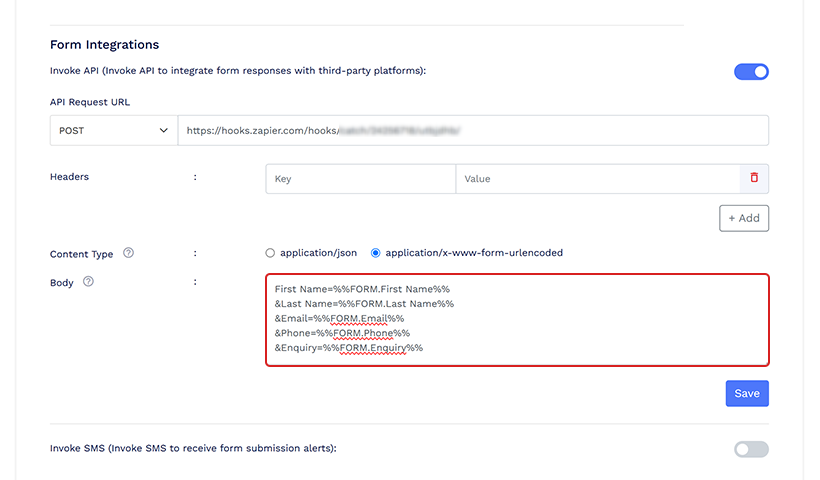
Task: Click the Content Type help icon
Action: pos(128,253)
